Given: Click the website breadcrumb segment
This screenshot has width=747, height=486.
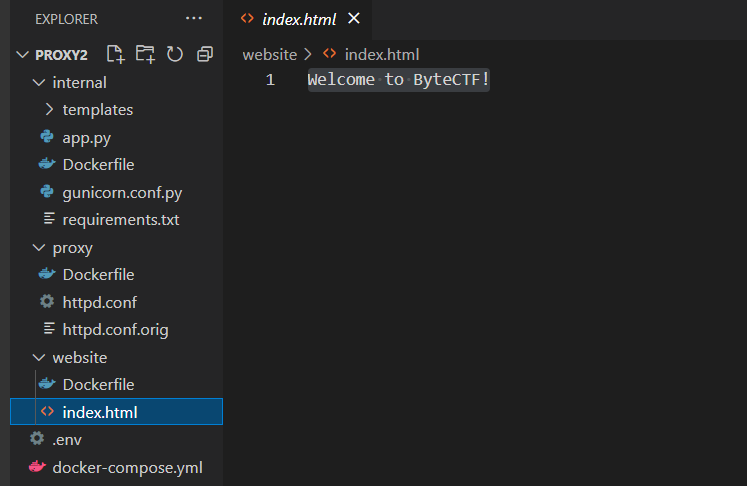Looking at the screenshot, I should click(269, 54).
